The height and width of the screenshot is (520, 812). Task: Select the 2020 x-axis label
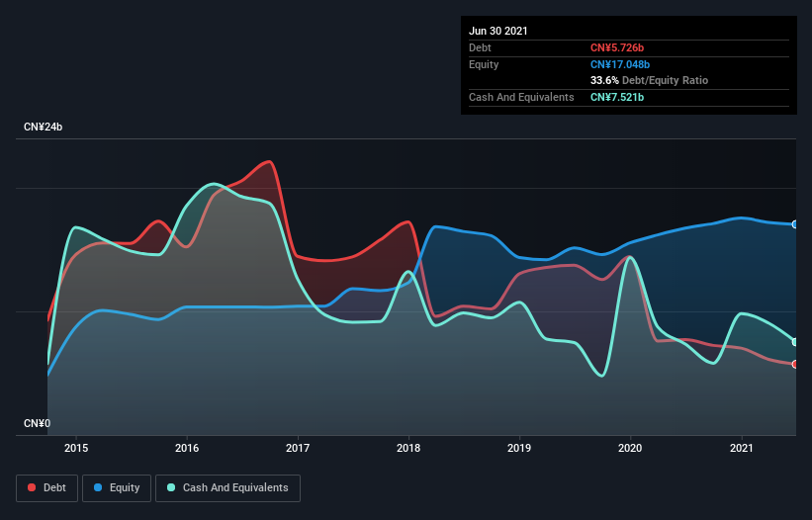tap(630, 448)
